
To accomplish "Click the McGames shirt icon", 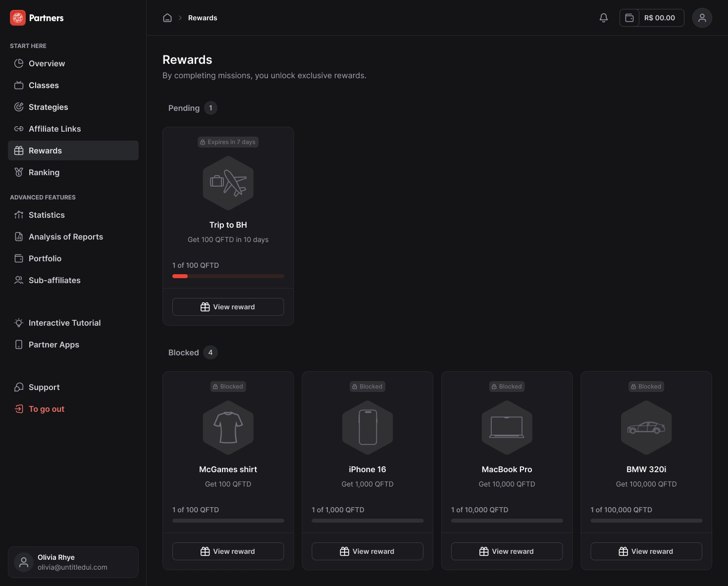I will (228, 428).
